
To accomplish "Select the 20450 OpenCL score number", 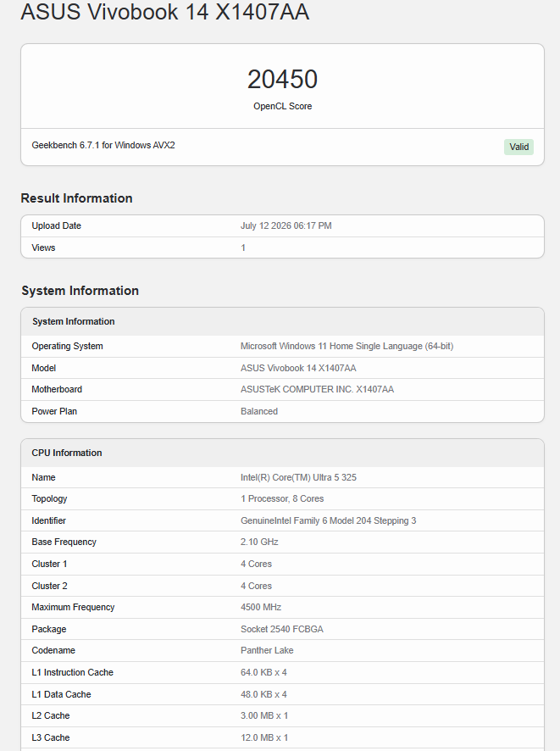I will [282, 79].
